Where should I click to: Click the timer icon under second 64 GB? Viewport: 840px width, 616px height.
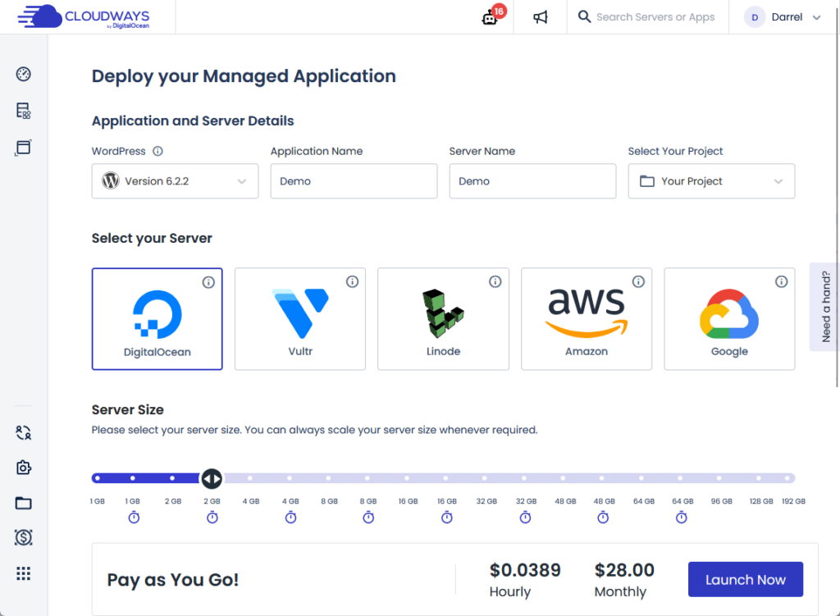(x=682, y=518)
